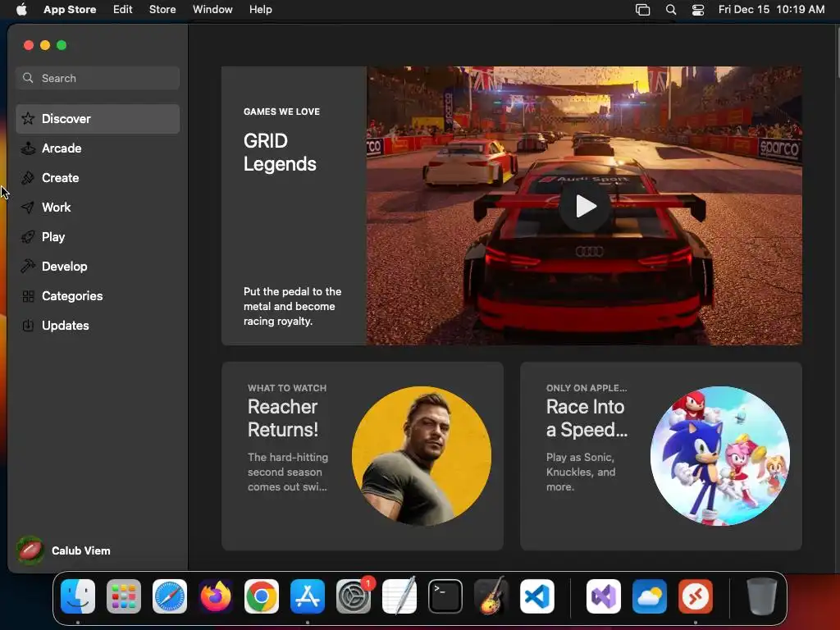Click the Develop hammer icon
840x630 pixels.
[28, 266]
